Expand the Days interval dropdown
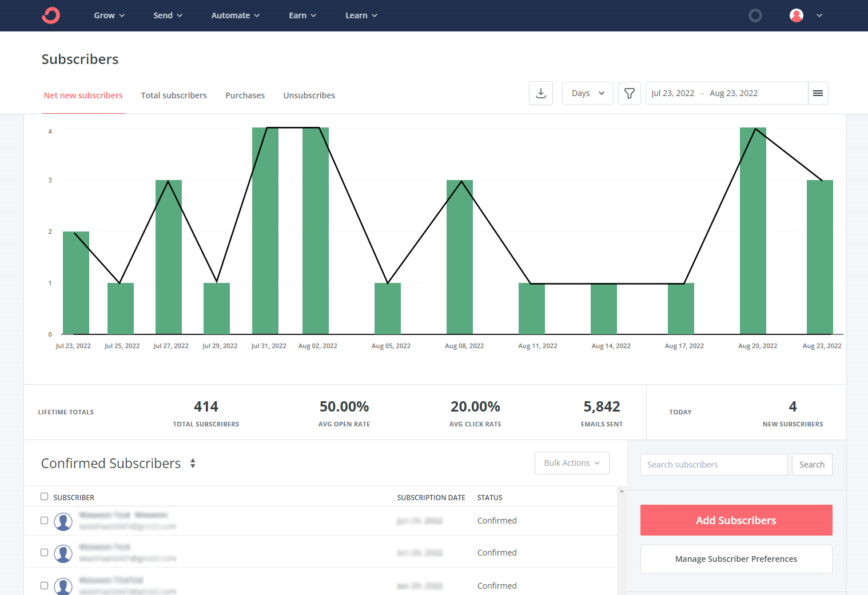This screenshot has height=595, width=868. (588, 93)
